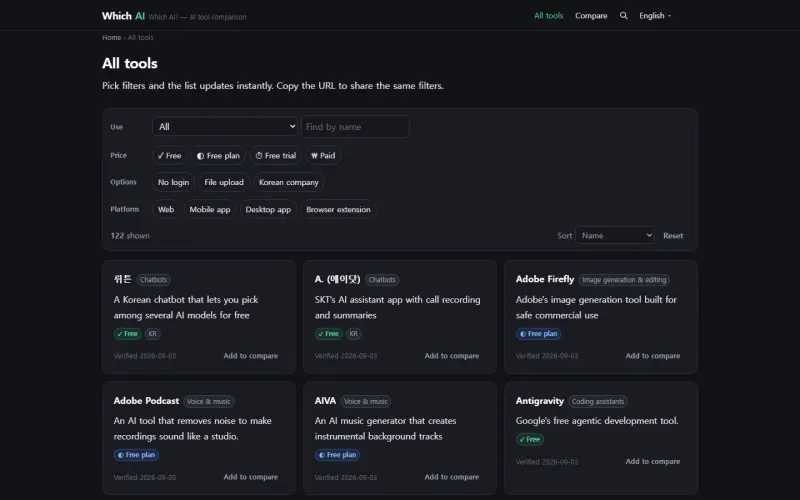
Task: Filter by Web platform
Action: (166, 209)
